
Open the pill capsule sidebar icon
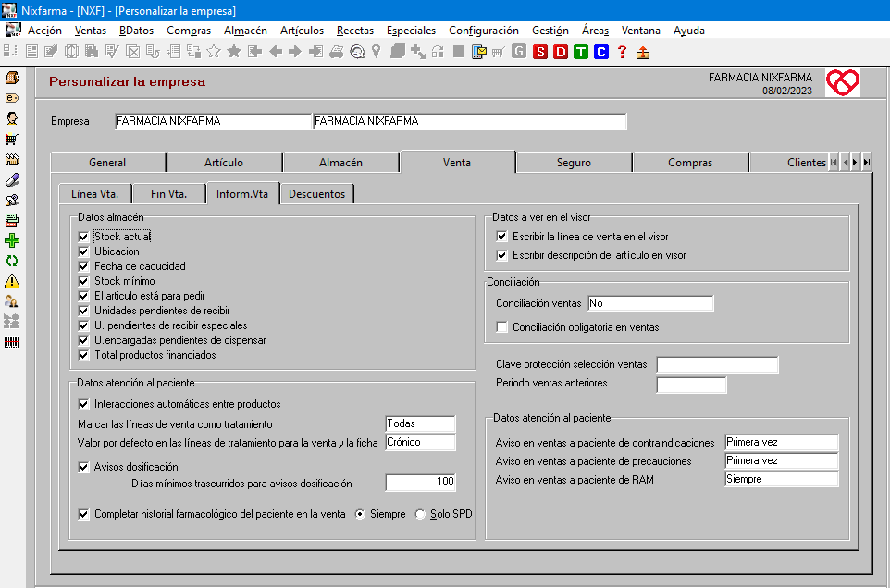[12, 179]
